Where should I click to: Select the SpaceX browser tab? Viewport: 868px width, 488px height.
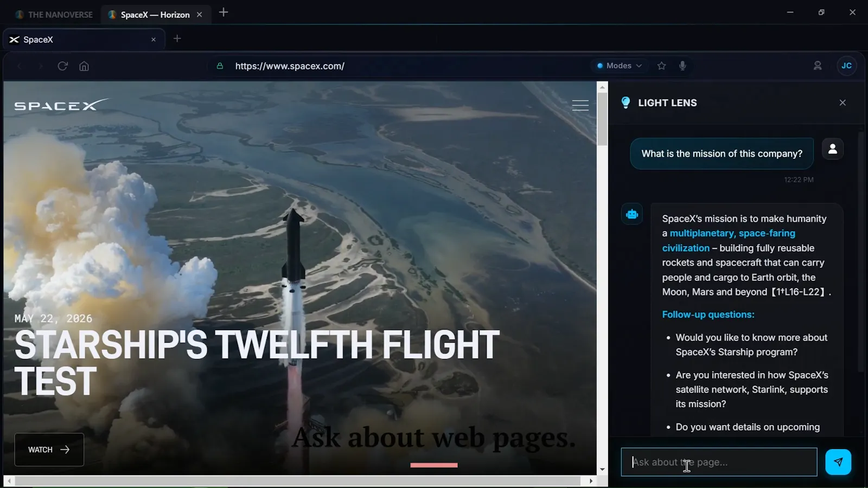84,40
